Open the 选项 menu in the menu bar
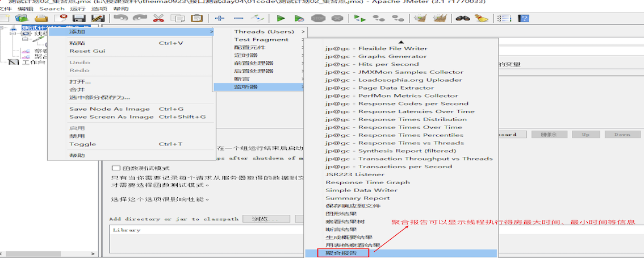644x258 pixels. (98, 9)
